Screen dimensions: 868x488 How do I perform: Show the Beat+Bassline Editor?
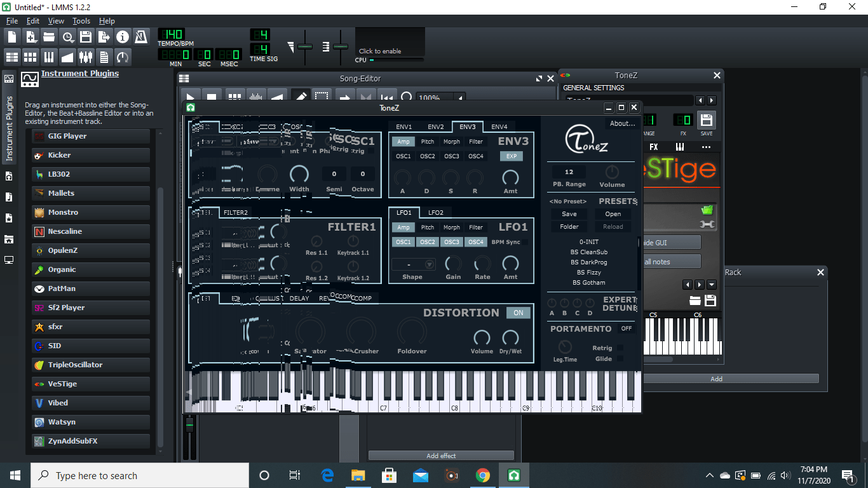coord(30,57)
